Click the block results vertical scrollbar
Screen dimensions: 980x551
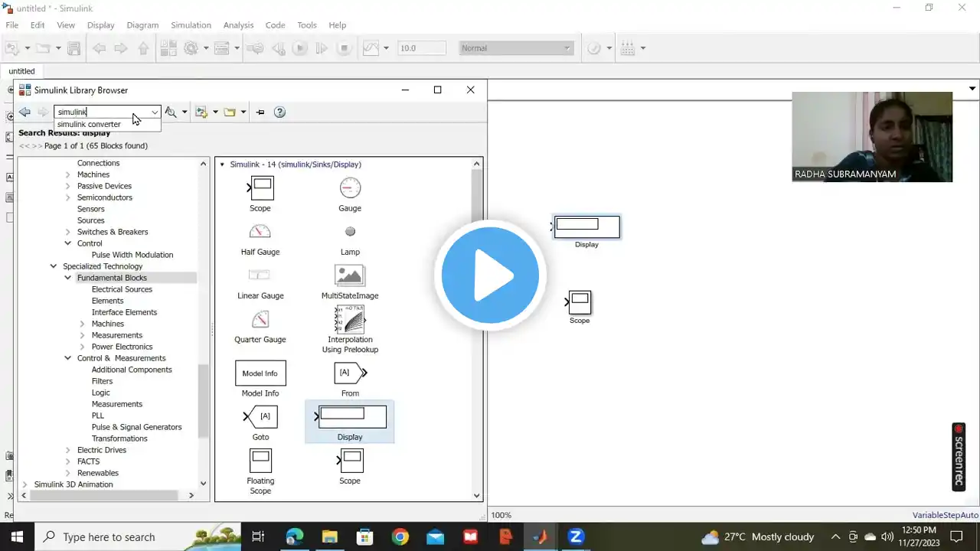tap(477, 197)
